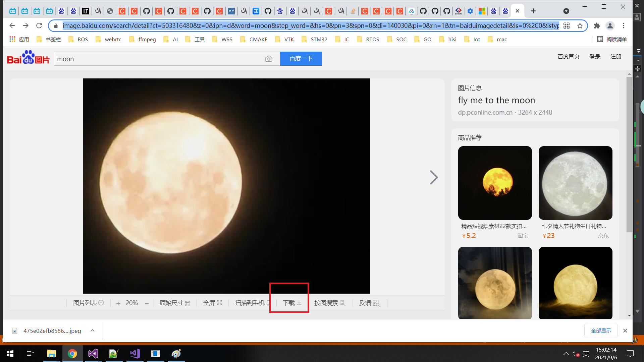Close the downloads bar
The width and height of the screenshot is (644, 362).
pyautogui.click(x=625, y=330)
